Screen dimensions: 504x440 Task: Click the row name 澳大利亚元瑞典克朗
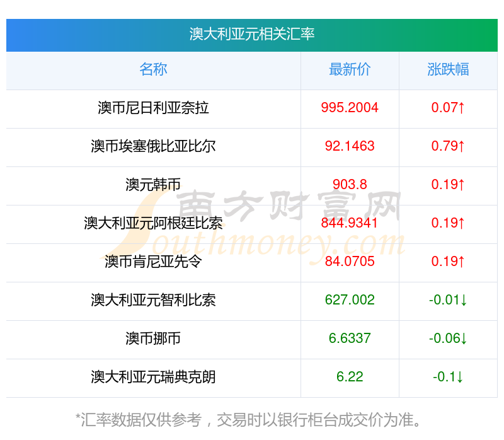(153, 377)
